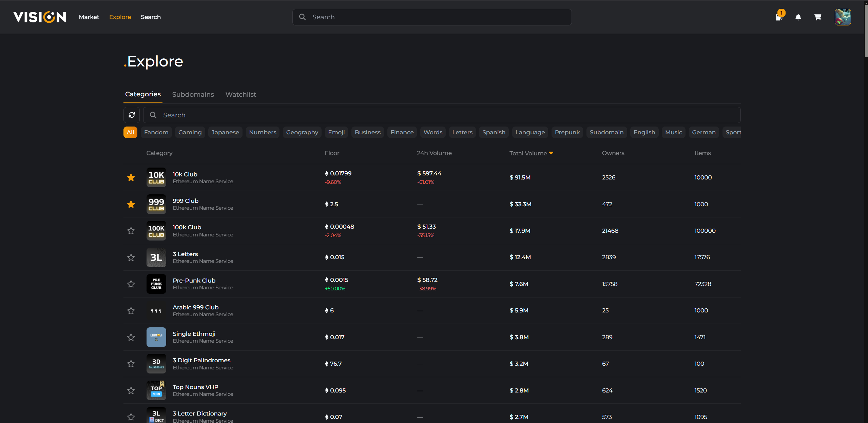This screenshot has height=423, width=868.
Task: Sort by the 24h Volume column header
Action: [434, 153]
